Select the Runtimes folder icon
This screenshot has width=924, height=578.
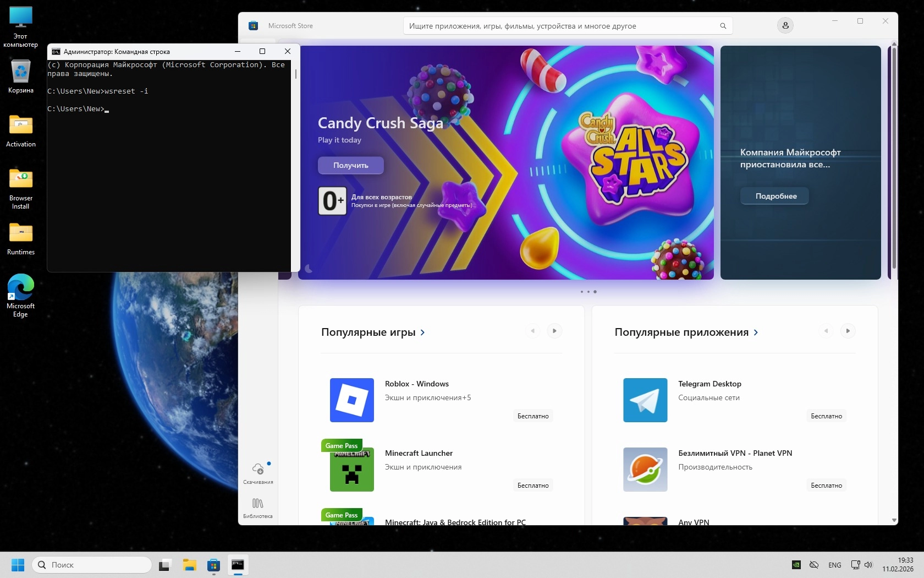coord(21,238)
